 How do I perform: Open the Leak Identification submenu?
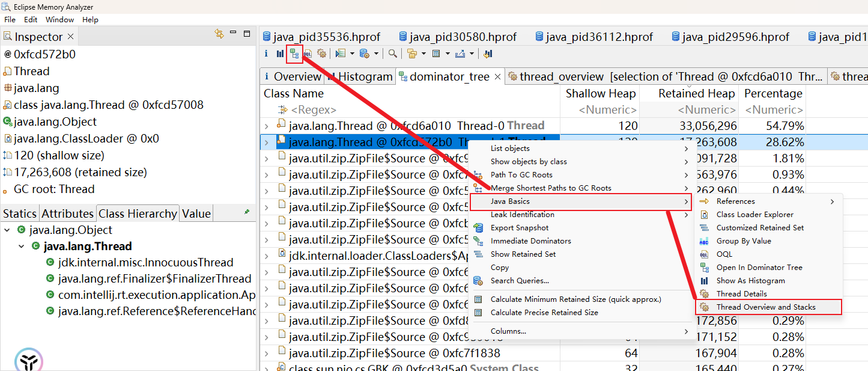click(x=580, y=214)
